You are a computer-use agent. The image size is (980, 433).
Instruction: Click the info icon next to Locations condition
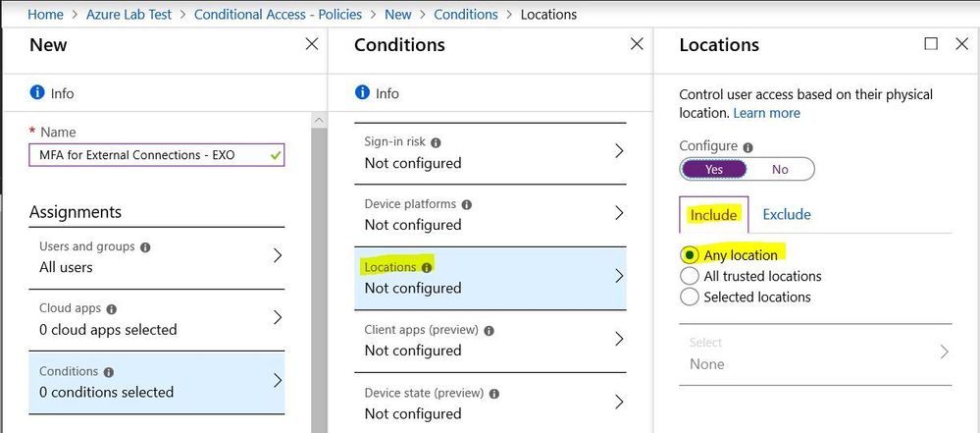click(x=427, y=267)
